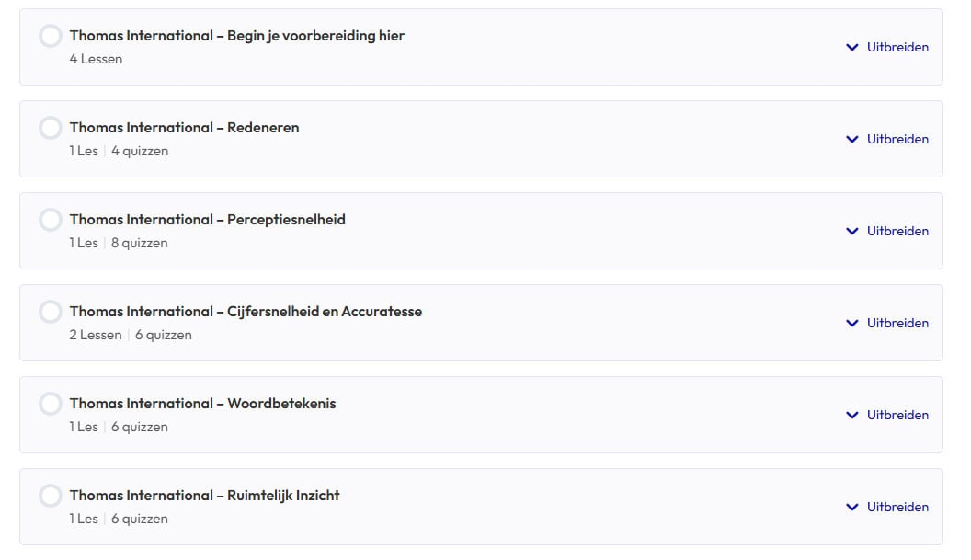This screenshot has height=560, width=971.
Task: Click the chevron arrow in the Cijfersnelheid en Accuratesse row
Action: point(851,323)
